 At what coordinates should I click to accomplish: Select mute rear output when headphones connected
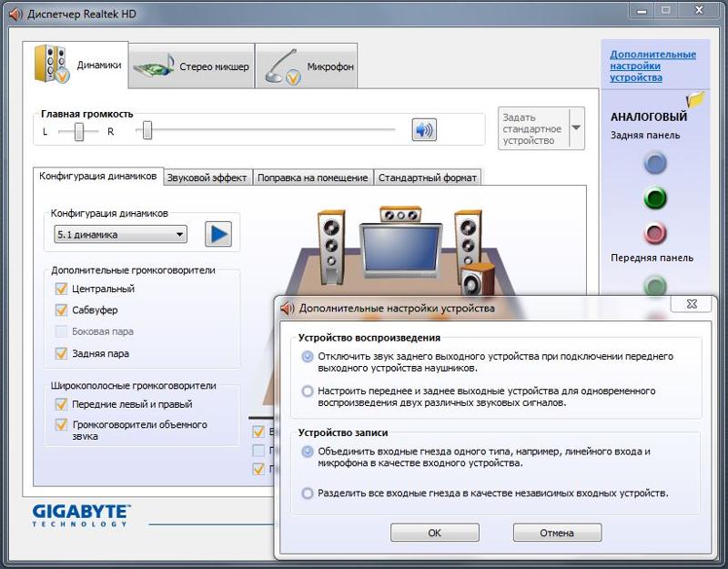click(x=308, y=356)
